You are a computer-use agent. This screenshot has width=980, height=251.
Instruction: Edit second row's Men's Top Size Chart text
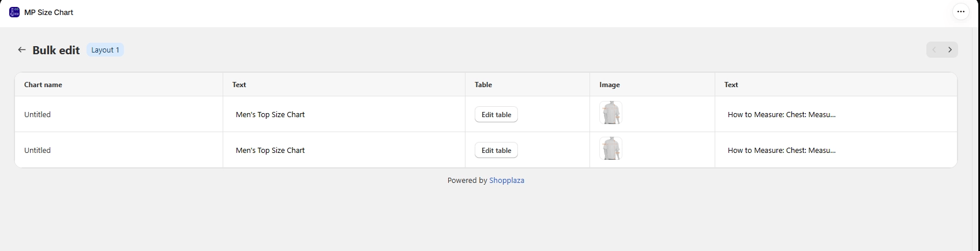[270, 150]
